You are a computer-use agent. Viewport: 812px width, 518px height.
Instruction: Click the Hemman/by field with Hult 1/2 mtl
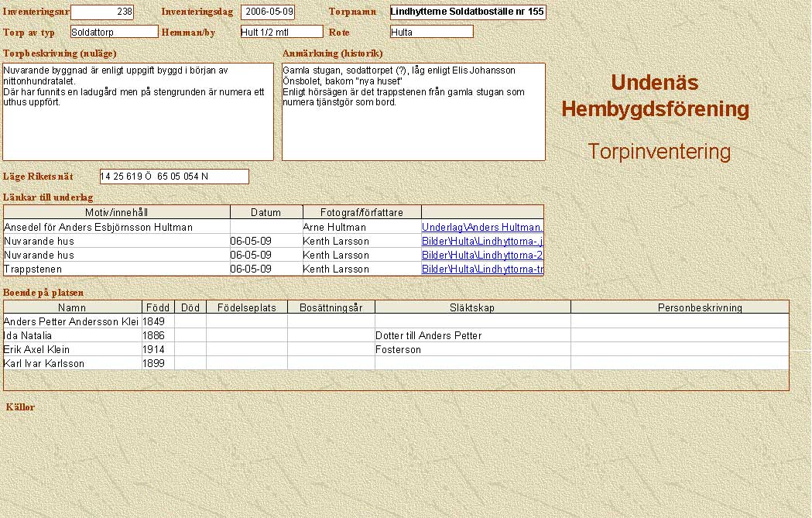281,32
